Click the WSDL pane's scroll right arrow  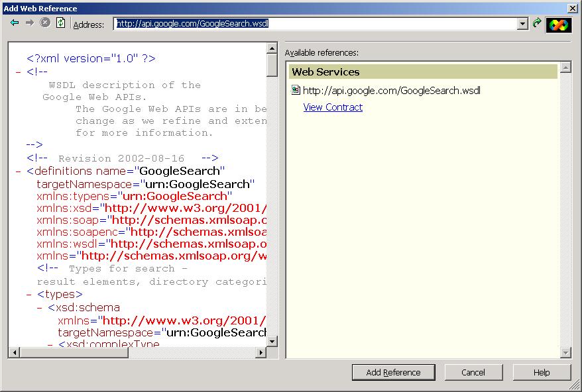tap(261, 352)
